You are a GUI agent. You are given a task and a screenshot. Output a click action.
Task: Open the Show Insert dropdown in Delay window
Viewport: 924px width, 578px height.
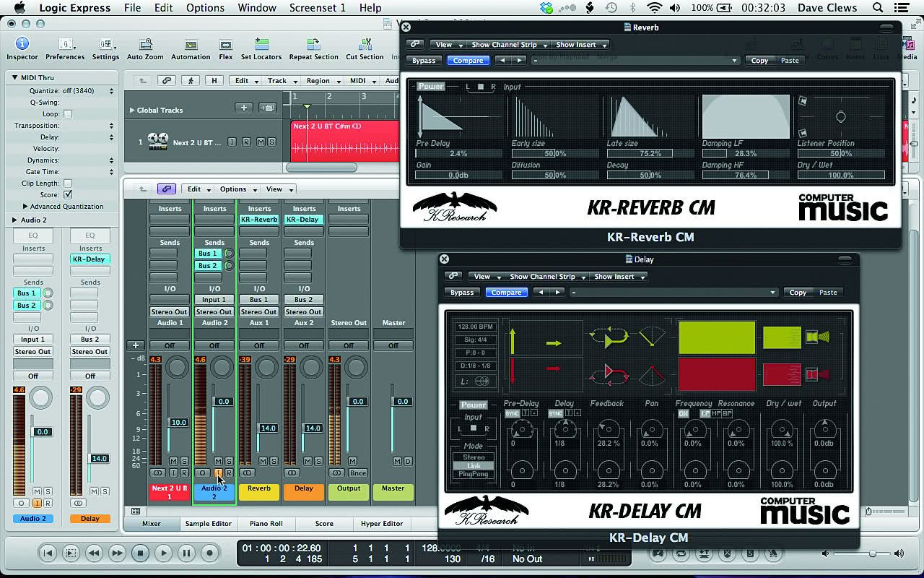[x=618, y=276]
